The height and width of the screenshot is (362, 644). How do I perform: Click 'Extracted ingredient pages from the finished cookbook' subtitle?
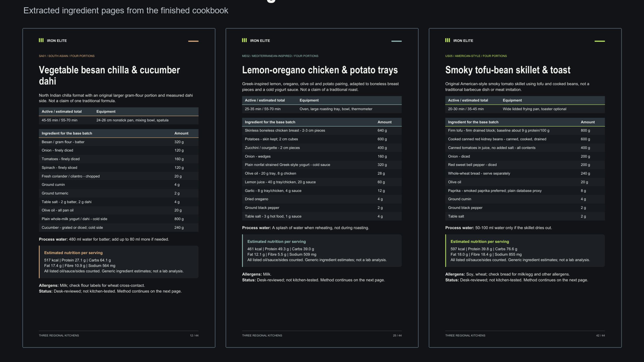tap(126, 11)
